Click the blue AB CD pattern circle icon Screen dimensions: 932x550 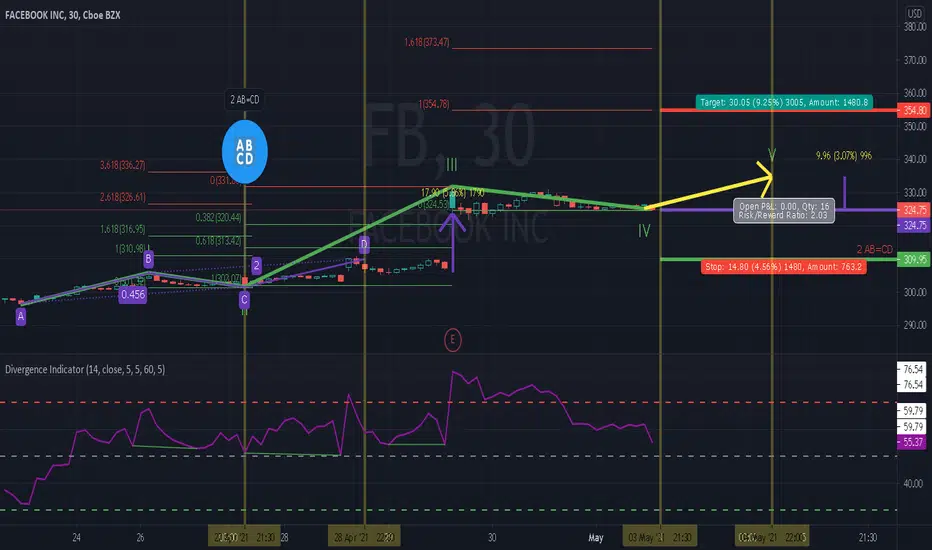245,152
